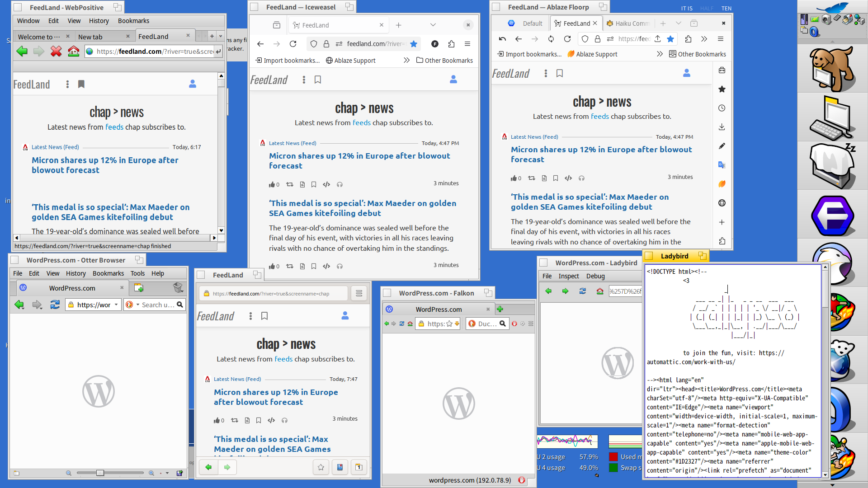
Task: Click the Otter Browser zoom slider handle
Action: tap(100, 473)
